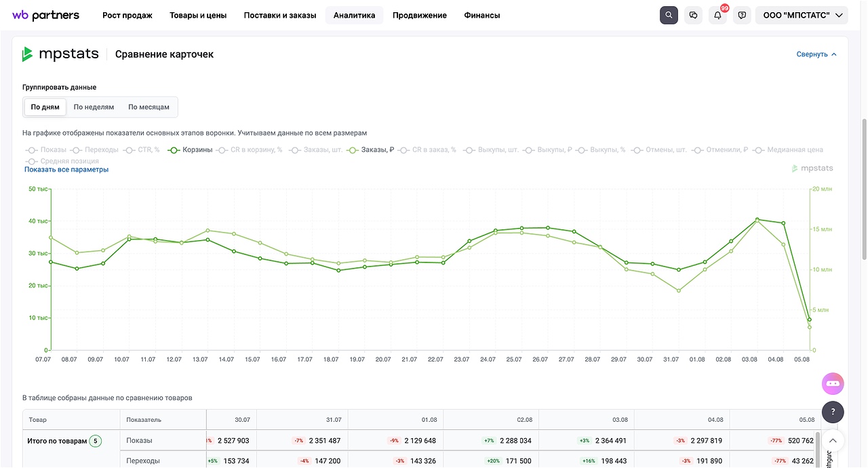Screen dimensions: 868x468
Task: Open notifications bell with 99 badge
Action: tap(717, 15)
